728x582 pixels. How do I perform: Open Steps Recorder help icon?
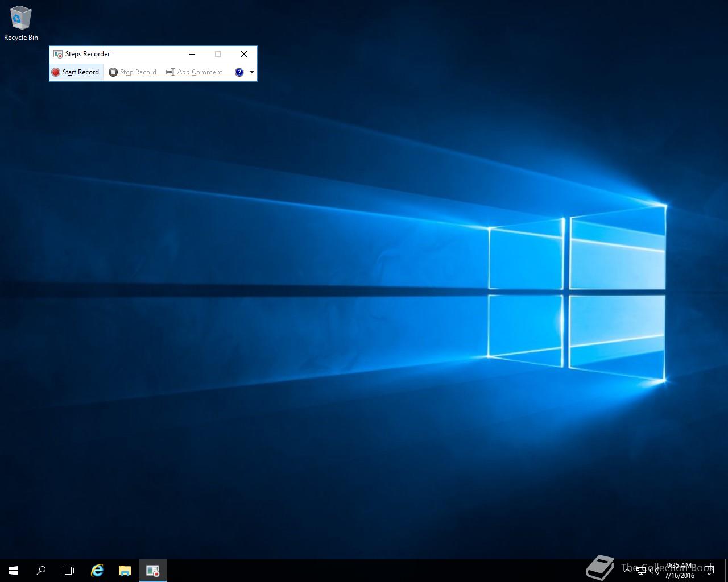pyautogui.click(x=239, y=72)
